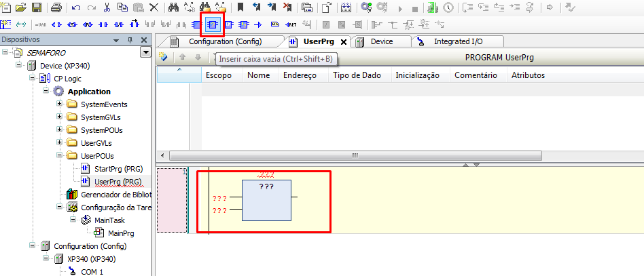Click the Undo arrow icon

point(75,8)
